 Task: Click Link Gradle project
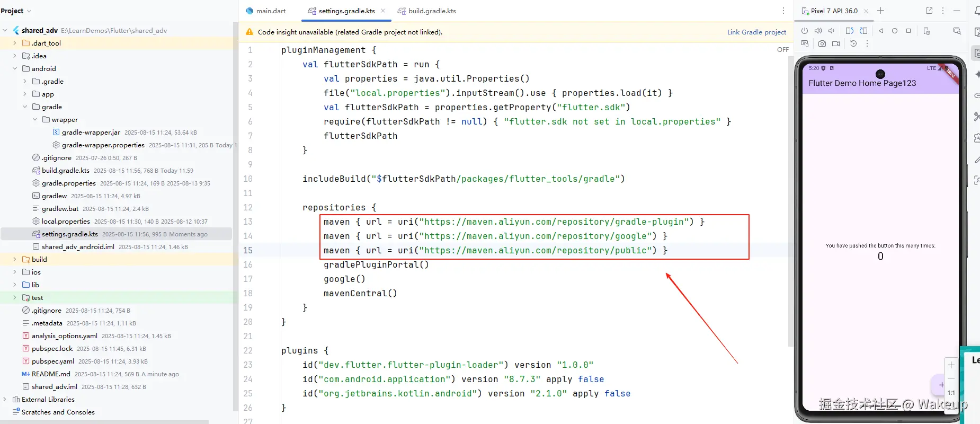coord(756,32)
